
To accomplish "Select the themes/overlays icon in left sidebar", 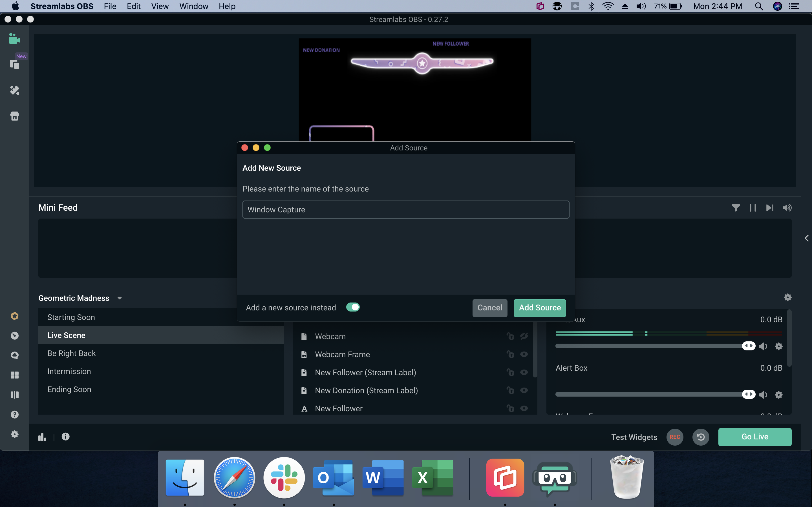I will coord(15,90).
